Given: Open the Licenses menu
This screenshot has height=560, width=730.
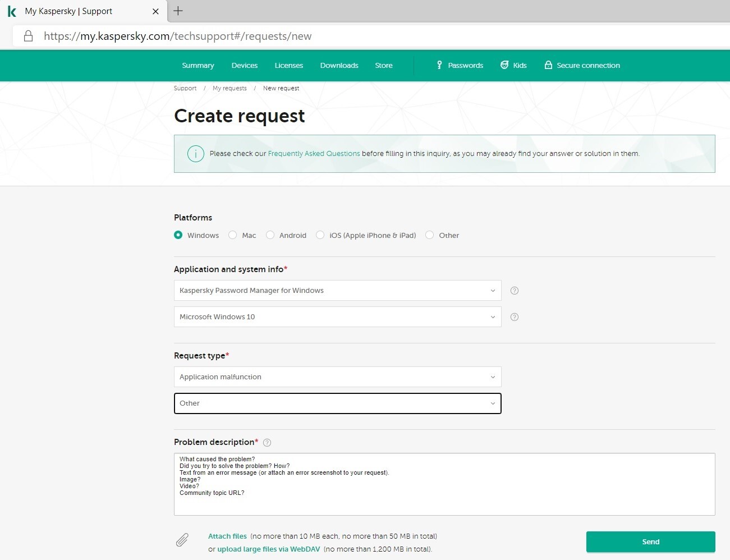Looking at the screenshot, I should pos(289,66).
